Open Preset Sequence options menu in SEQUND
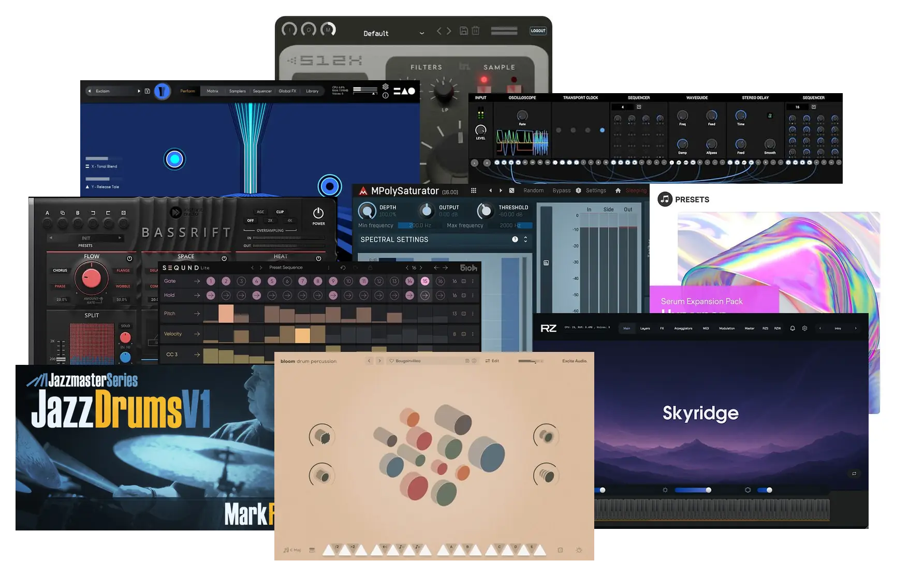This screenshot has height=576, width=924. pyautogui.click(x=329, y=268)
